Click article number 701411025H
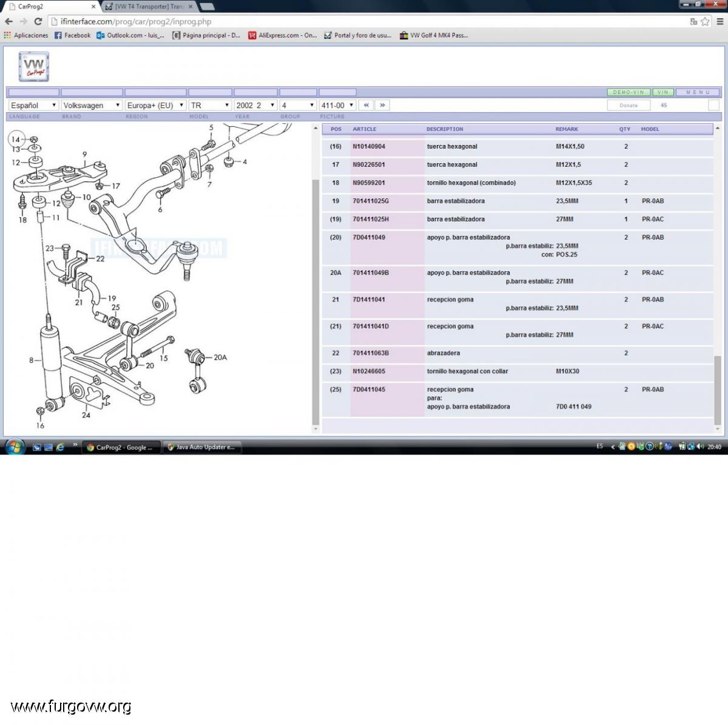This screenshot has width=728, height=725. [371, 220]
